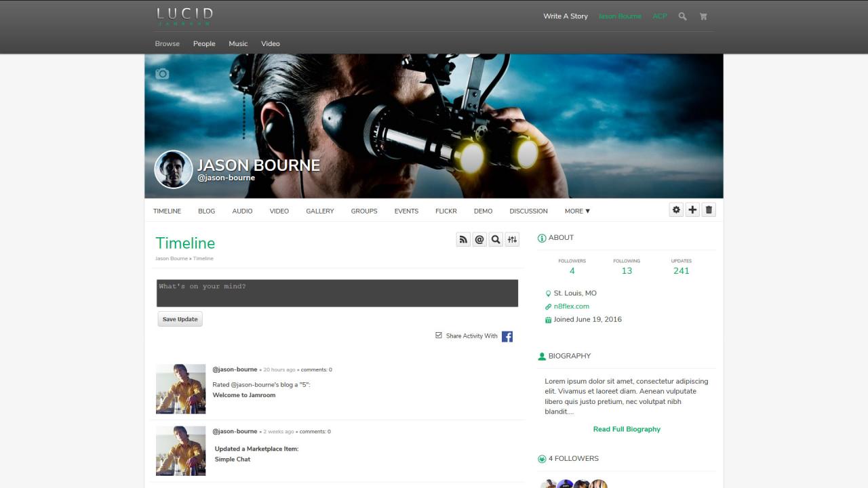Open the Timeline RSS feed icon
Image resolution: width=868 pixels, height=488 pixels.
463,239
